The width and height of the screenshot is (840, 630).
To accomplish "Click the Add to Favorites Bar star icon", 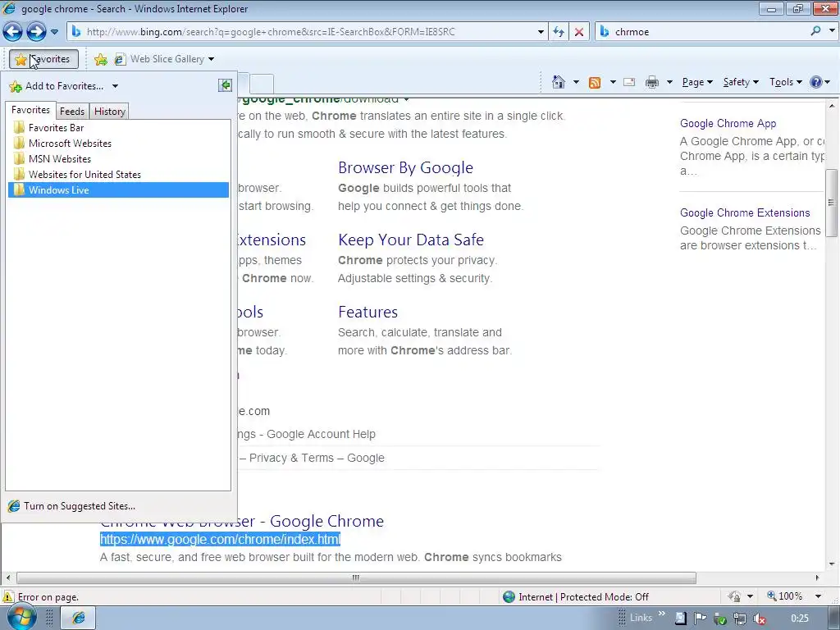I will pyautogui.click(x=101, y=59).
